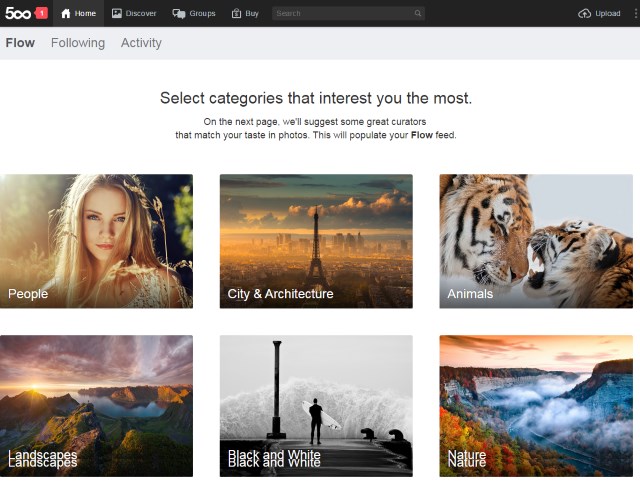Open the red notification badge
Viewport: 640px width, 485px height.
click(x=42, y=13)
